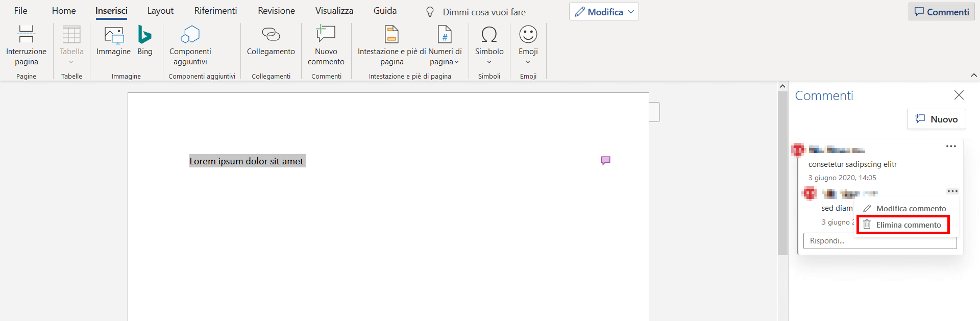The height and width of the screenshot is (321, 980).
Task: Switch to the Visualizza tab
Action: 334,11
